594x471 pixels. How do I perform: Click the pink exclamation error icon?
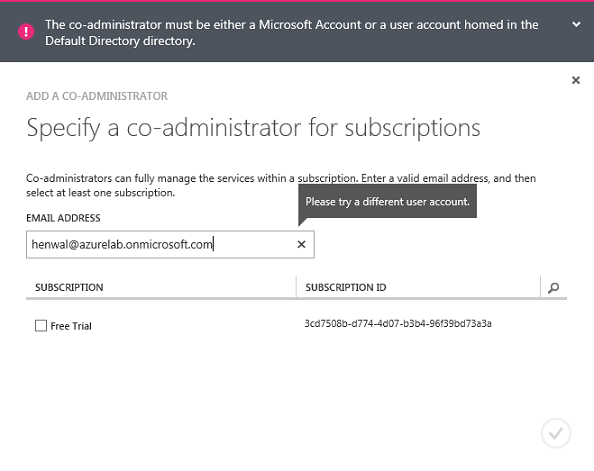click(x=26, y=31)
